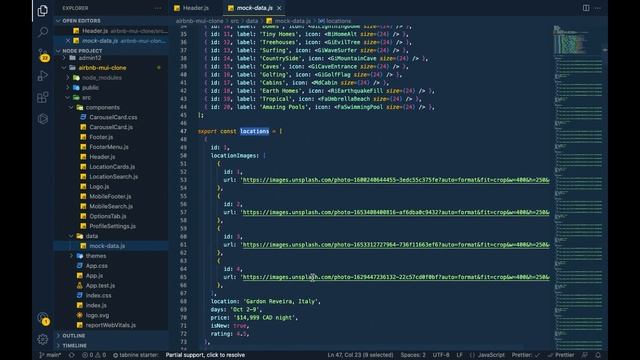Screen dimensions: 640x360
Task: Open the Explorer view in the activity bar
Action: pyautogui.click(x=42, y=10)
